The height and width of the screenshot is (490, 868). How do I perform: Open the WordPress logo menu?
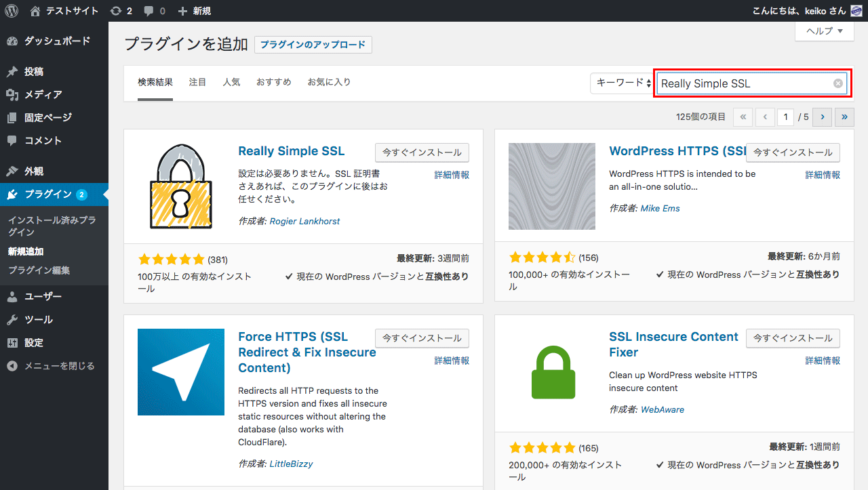(12, 11)
